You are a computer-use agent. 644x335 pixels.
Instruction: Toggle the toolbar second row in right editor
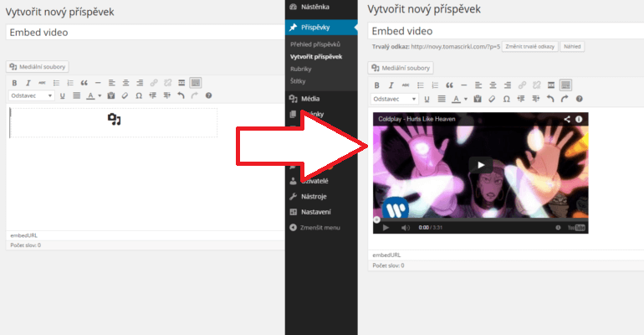(x=565, y=85)
